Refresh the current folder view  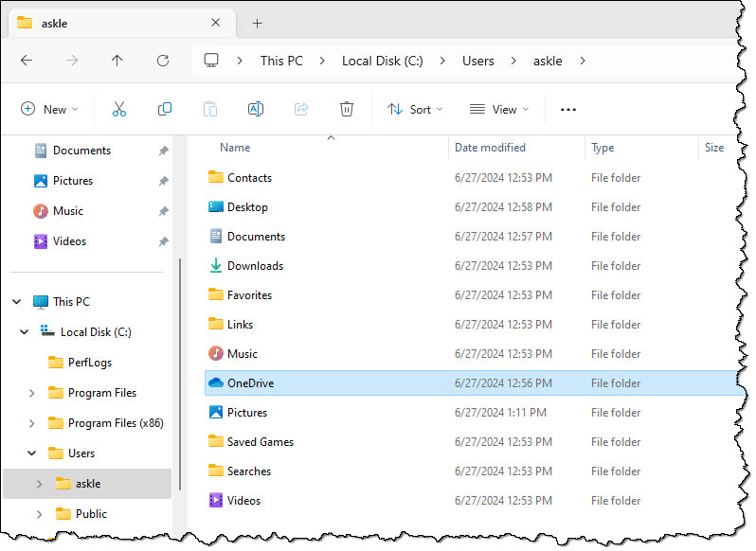(x=163, y=61)
